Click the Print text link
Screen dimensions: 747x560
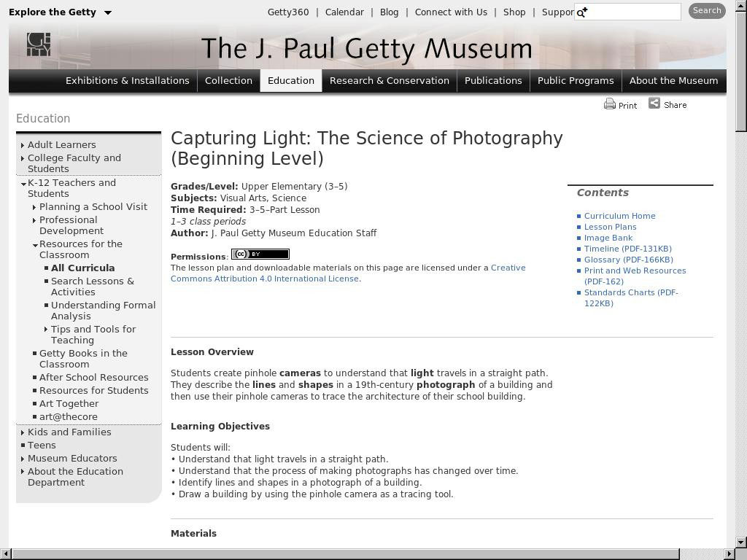pos(627,106)
